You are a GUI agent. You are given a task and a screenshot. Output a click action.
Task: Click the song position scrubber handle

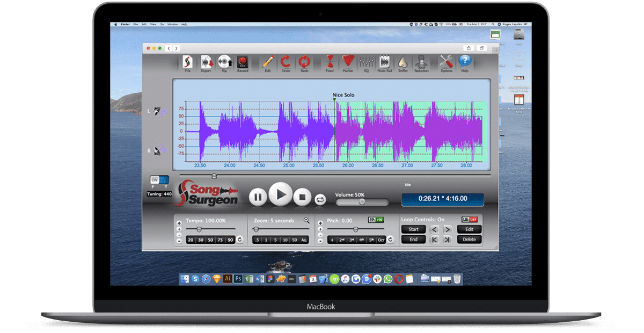click(214, 176)
